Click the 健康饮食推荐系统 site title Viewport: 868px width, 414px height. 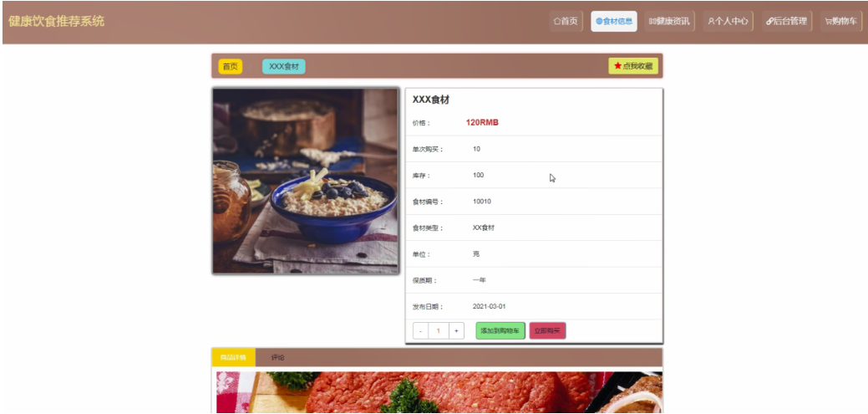point(57,22)
